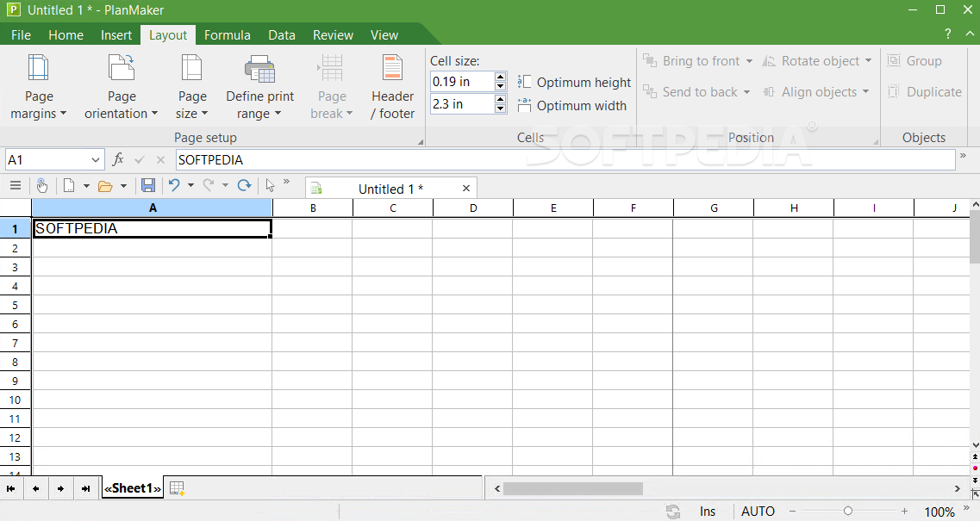Click the zoom slider handle
Screen dimensions: 980x521
coord(848,511)
